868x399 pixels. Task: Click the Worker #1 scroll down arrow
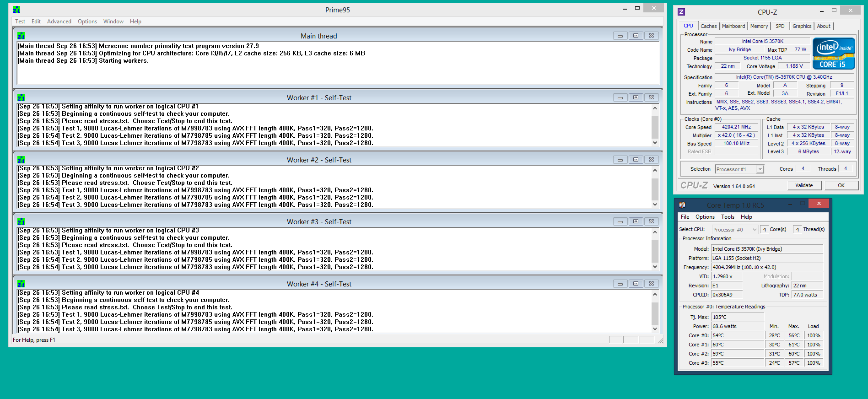click(x=655, y=143)
